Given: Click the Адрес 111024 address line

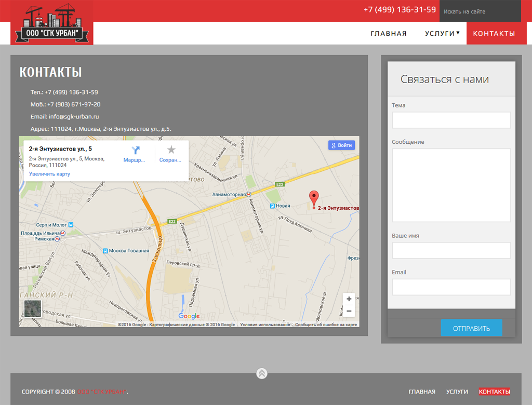Looking at the screenshot, I should (101, 129).
